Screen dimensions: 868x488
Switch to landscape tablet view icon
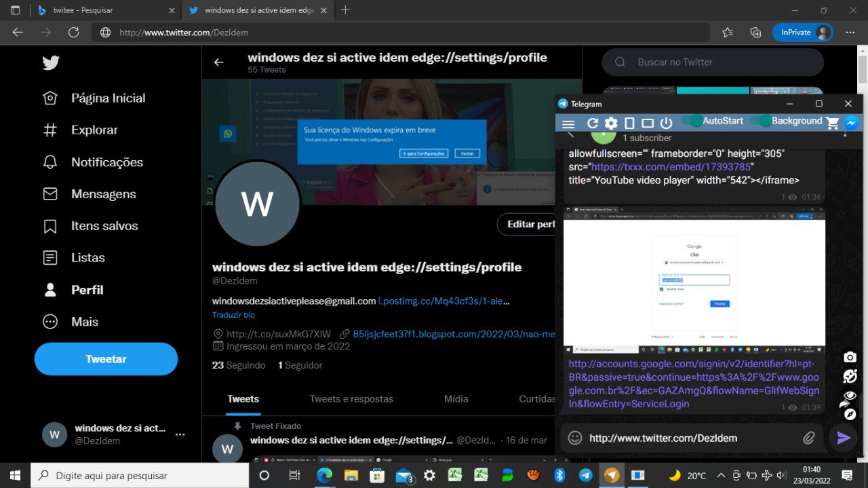648,123
